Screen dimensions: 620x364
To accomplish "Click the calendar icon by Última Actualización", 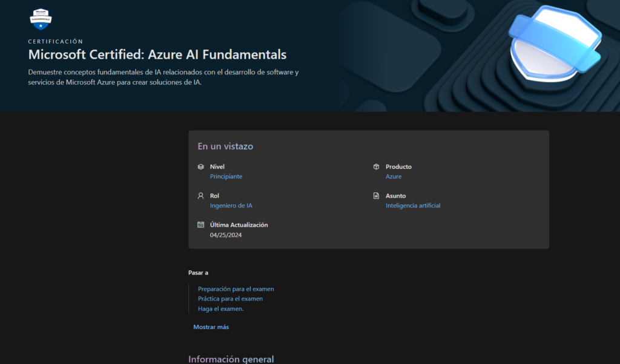I will (201, 225).
